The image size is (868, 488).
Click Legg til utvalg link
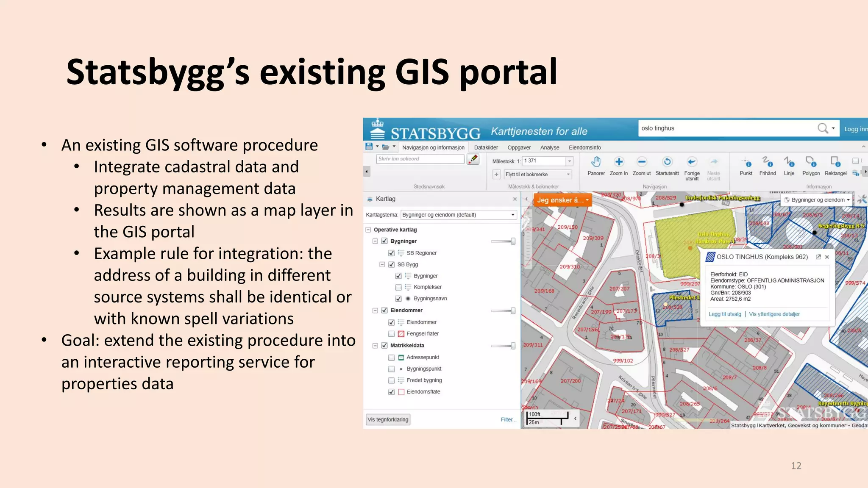(x=725, y=314)
